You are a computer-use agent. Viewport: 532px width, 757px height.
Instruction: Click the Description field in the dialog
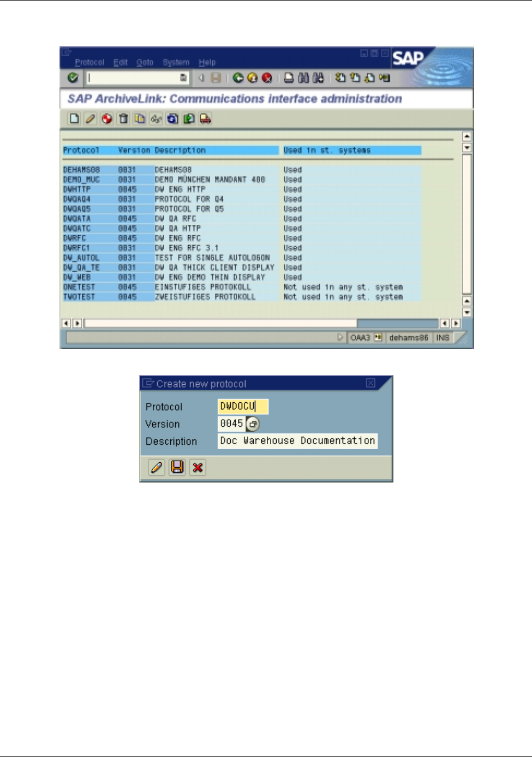[x=297, y=441]
